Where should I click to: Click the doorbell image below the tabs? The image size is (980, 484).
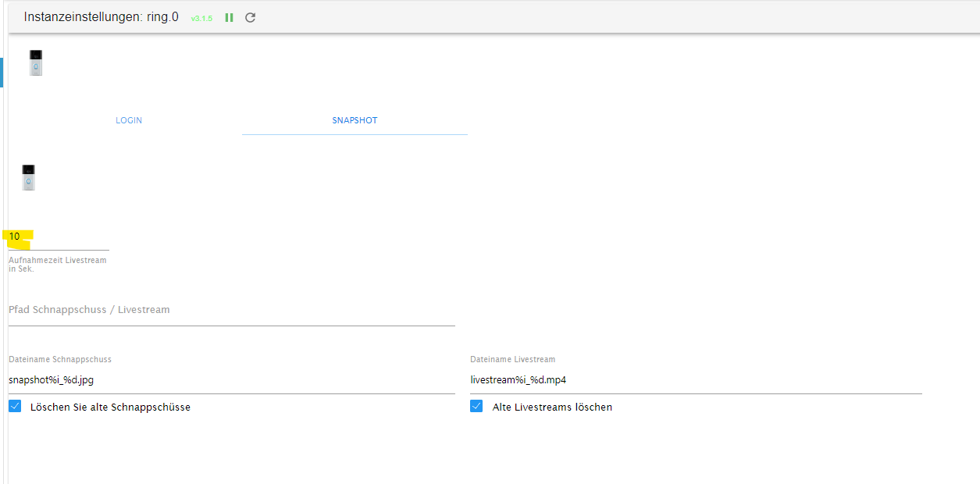(x=29, y=178)
